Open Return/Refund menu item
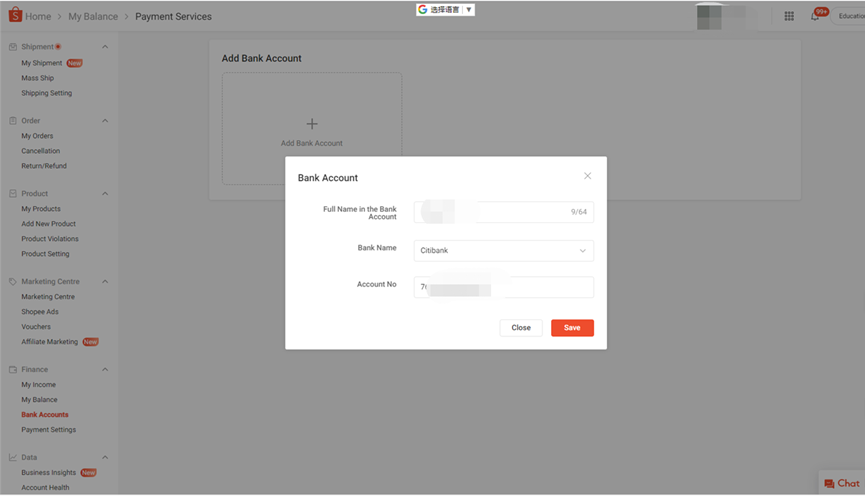This screenshot has height=496, width=865. 44,166
